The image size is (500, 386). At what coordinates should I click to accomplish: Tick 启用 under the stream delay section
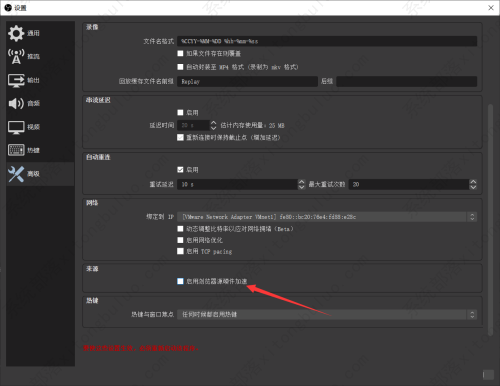(180, 113)
